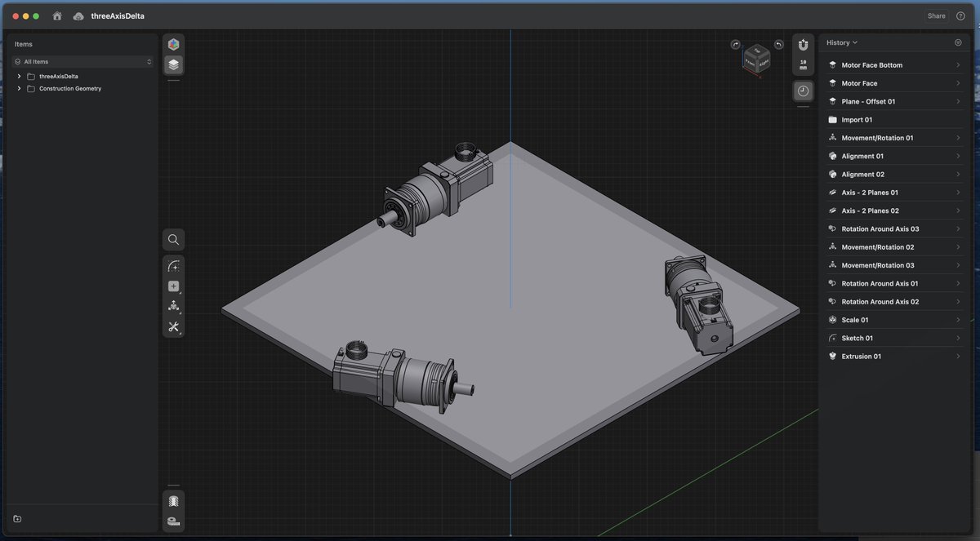Select the Extrusion 01 history step
Screen dimensions: 980x541
[862, 357]
